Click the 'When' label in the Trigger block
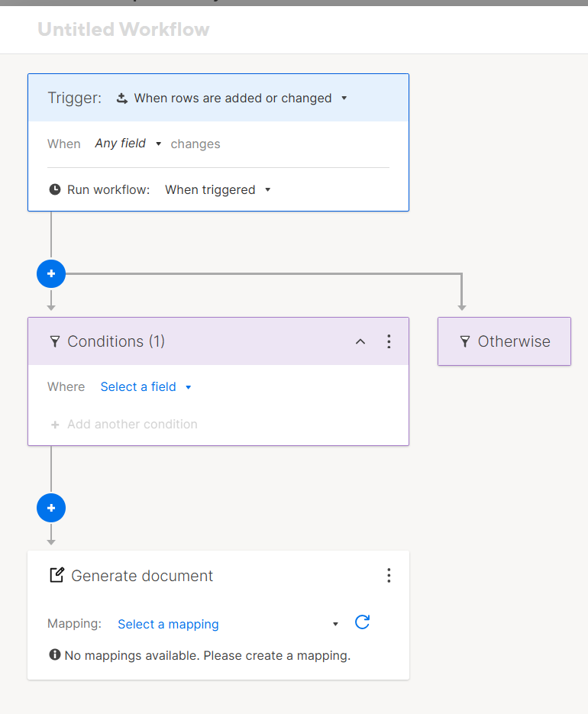This screenshot has height=714, width=588. pos(64,144)
